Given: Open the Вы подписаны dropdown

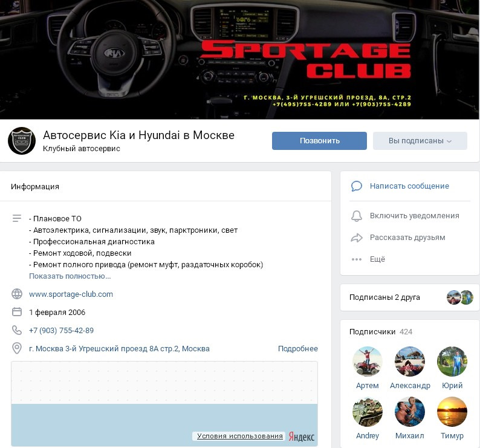Looking at the screenshot, I should pos(420,141).
